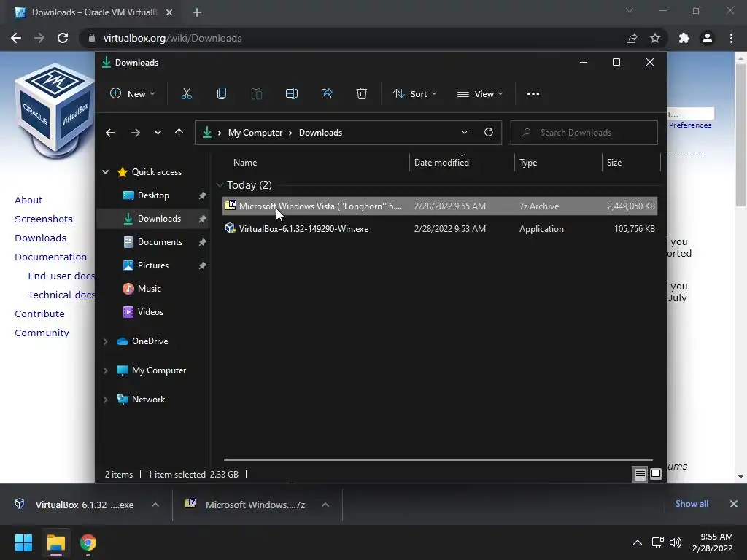Open the Sort dropdown
747x560 pixels.
tap(414, 94)
